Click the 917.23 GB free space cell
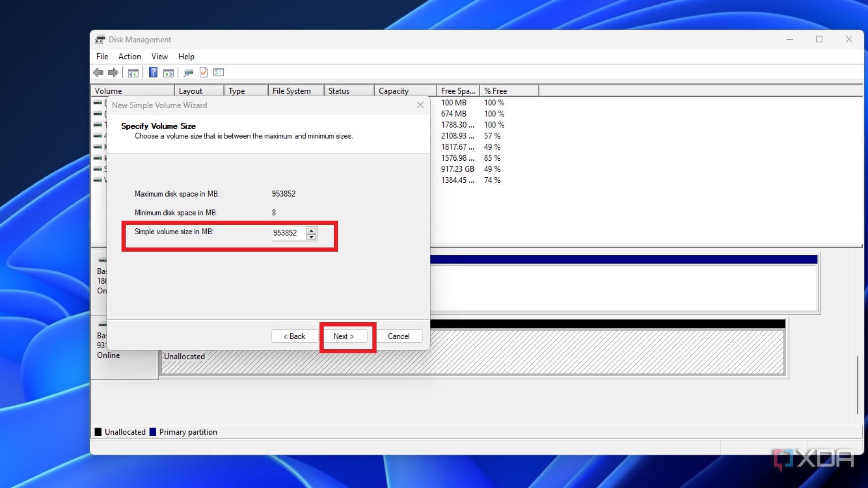The width and height of the screenshot is (868, 488). (457, 169)
